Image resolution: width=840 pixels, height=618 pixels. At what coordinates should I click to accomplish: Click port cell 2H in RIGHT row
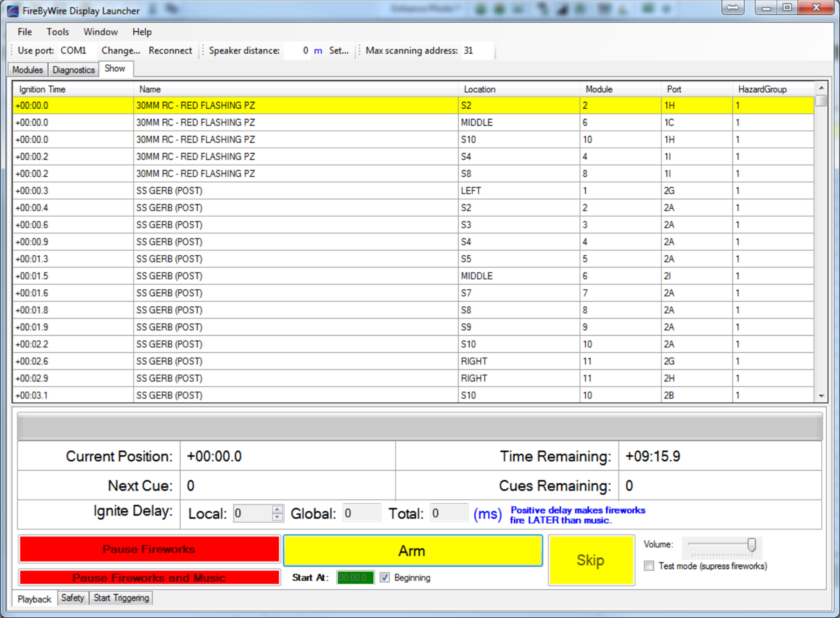697,378
